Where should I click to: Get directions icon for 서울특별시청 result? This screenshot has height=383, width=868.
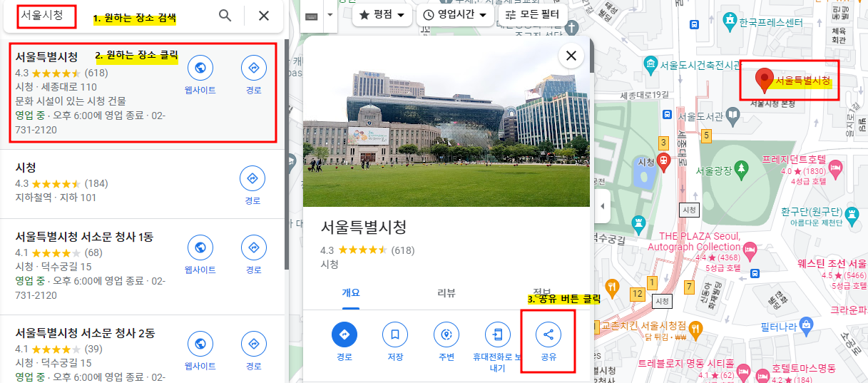[253, 68]
